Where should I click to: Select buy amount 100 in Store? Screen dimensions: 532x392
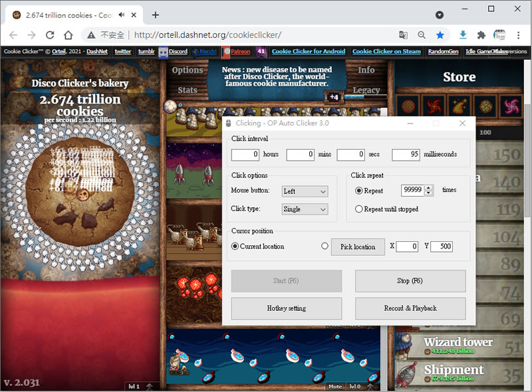pos(485,132)
